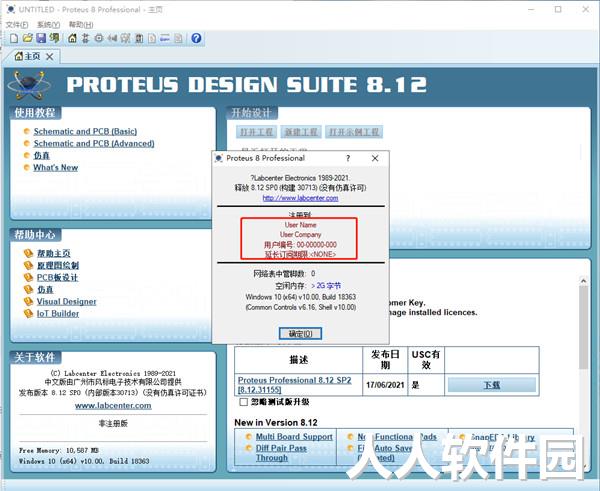
Task: Open project using the folder toolbar icon
Action: click(27, 38)
